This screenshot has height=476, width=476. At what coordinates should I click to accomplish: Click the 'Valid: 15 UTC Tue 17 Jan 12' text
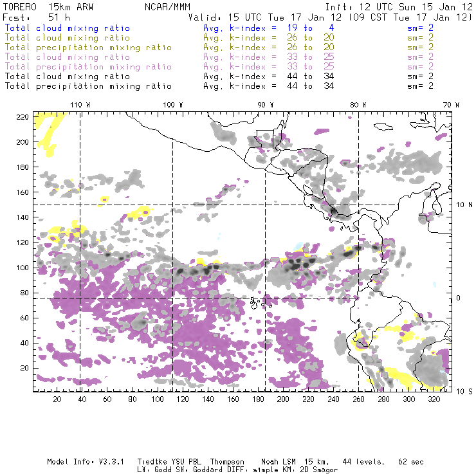pyautogui.click(x=265, y=17)
